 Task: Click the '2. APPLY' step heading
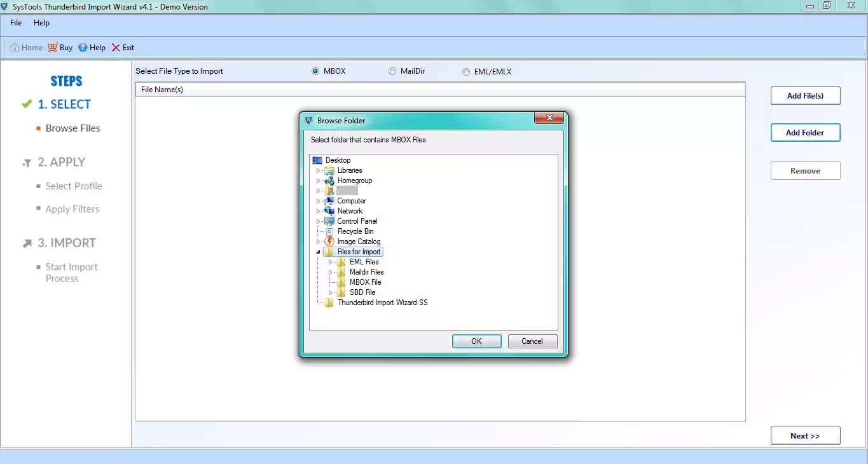click(x=61, y=162)
